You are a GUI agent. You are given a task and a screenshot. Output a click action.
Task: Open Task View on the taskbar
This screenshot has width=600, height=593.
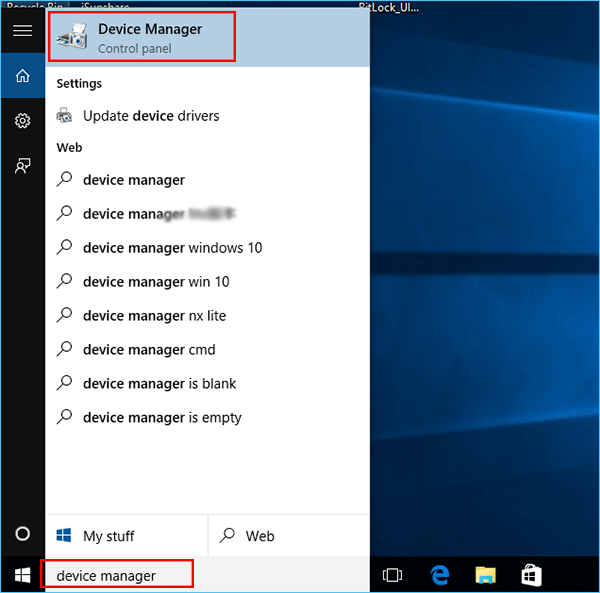pyautogui.click(x=393, y=575)
